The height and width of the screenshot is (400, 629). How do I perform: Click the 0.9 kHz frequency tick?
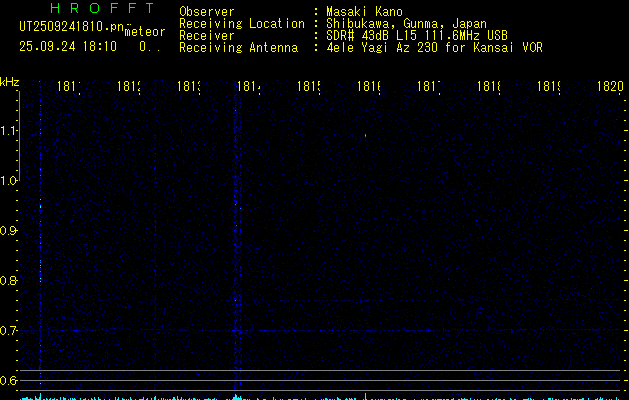(9, 231)
